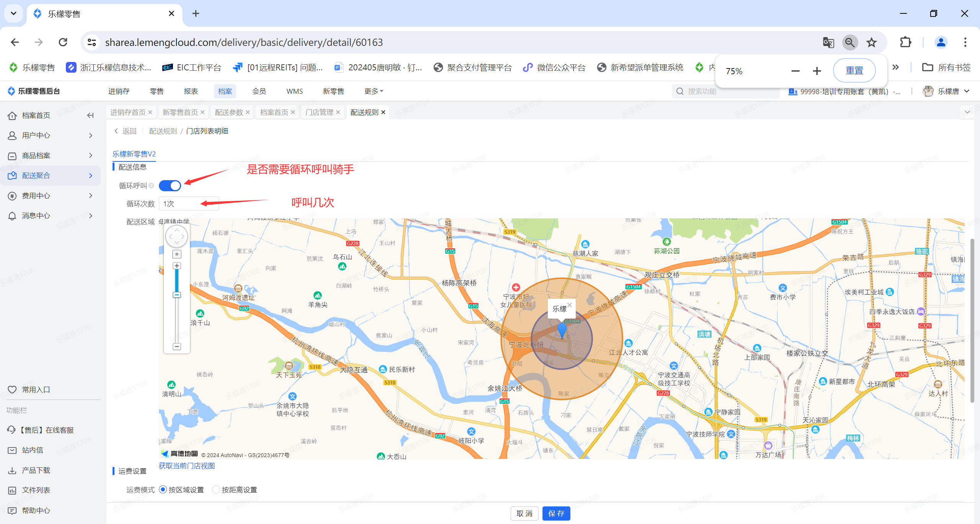Click the map zoom-in plus button
Image resolution: width=980 pixels, height=524 pixels.
(176, 265)
